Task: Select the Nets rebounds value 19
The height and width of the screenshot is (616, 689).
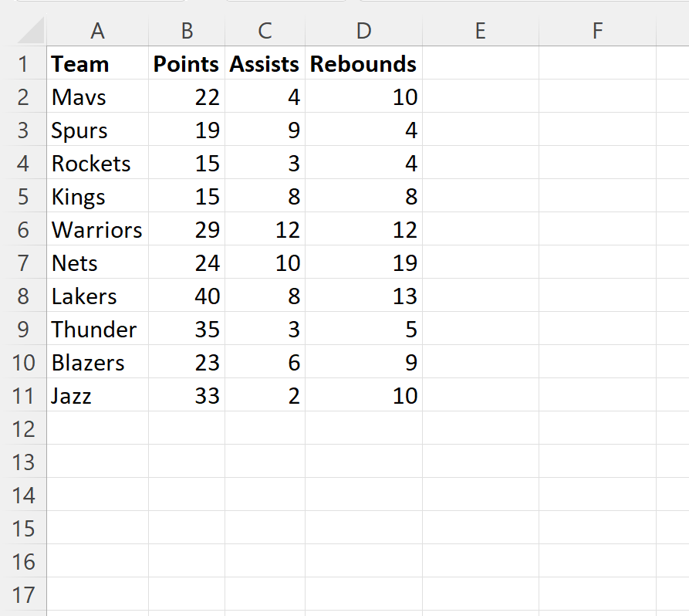Action: click(x=363, y=263)
